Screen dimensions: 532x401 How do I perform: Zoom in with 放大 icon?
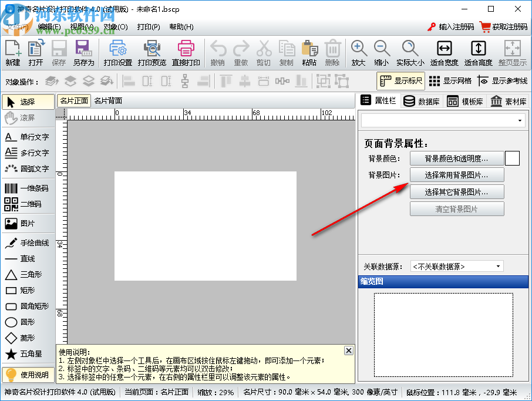click(359, 53)
